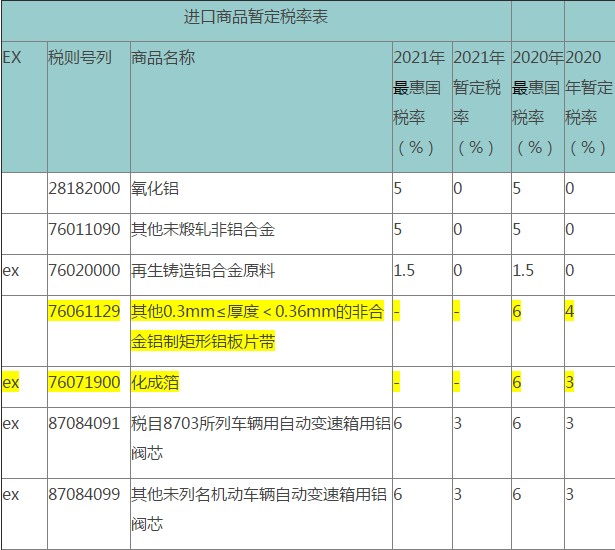
Task: Click highlighted tariff code 76071900
Action: (x=84, y=383)
